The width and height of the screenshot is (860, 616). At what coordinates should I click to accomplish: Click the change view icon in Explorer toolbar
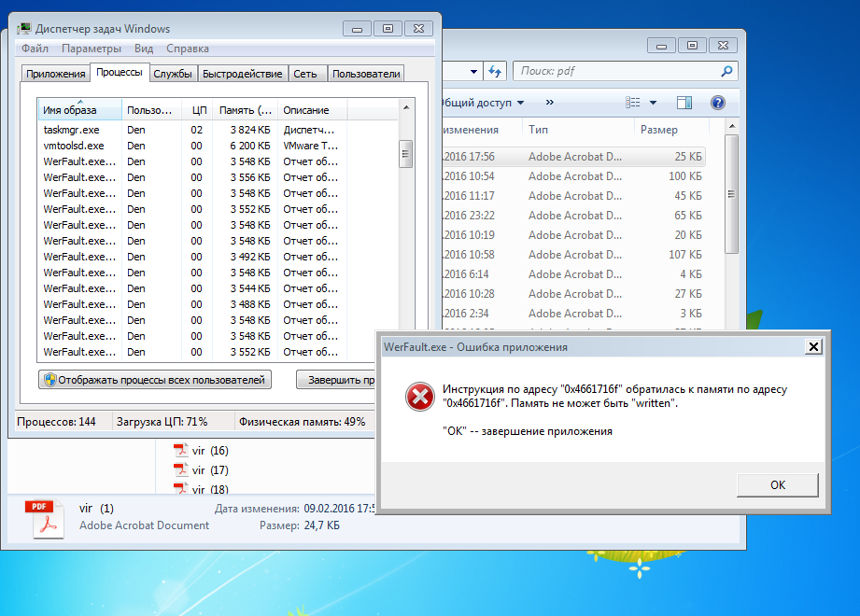pyautogui.click(x=634, y=103)
